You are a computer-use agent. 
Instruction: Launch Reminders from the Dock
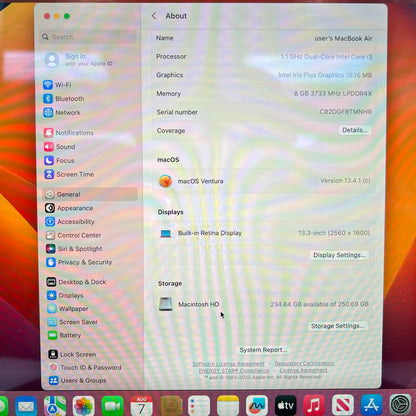199,406
